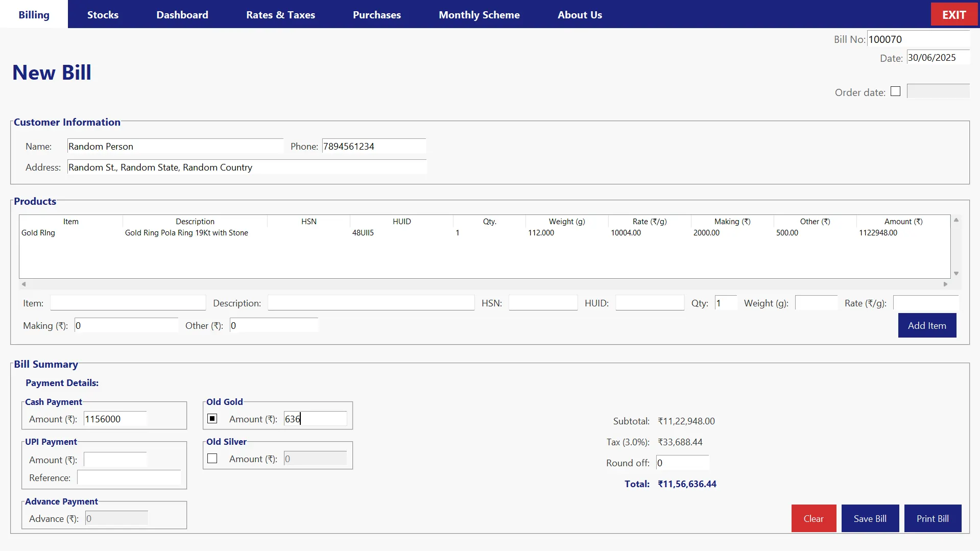Go to the Monthly Scheme tab
Image resolution: width=980 pixels, height=551 pixels.
point(479,15)
